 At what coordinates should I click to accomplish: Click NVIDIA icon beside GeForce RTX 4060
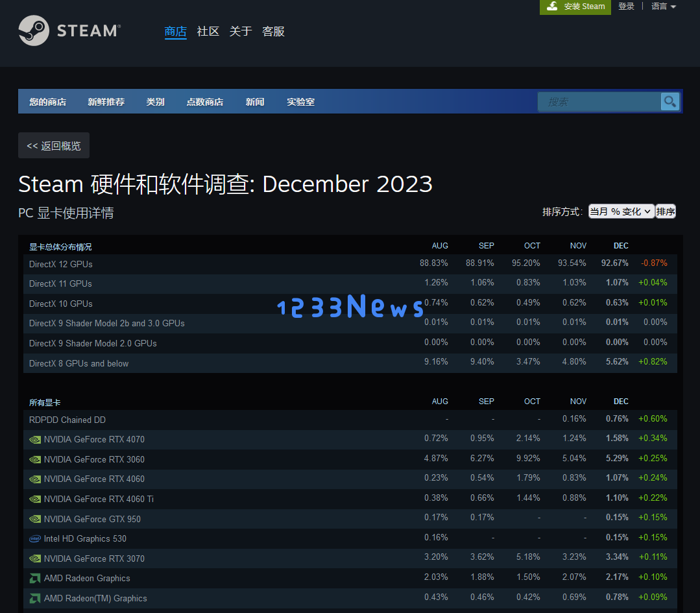click(x=35, y=479)
